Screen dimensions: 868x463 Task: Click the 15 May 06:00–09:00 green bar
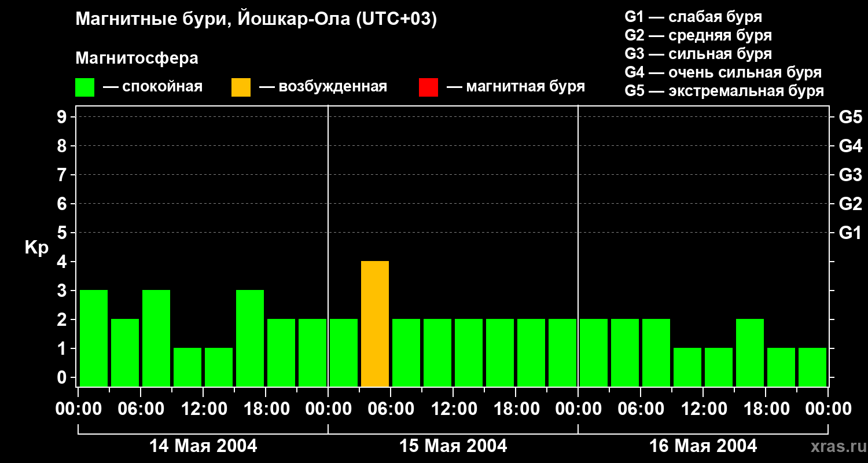tap(406, 353)
